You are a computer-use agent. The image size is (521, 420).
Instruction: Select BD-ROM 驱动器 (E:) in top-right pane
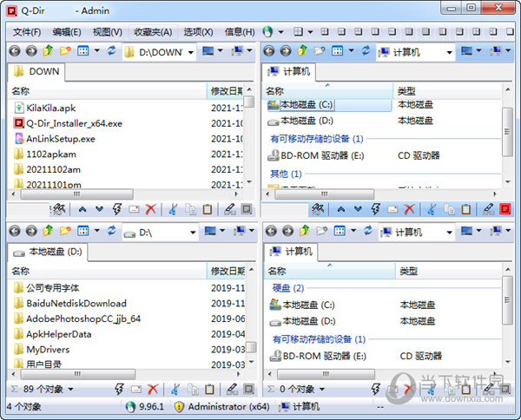(x=316, y=155)
